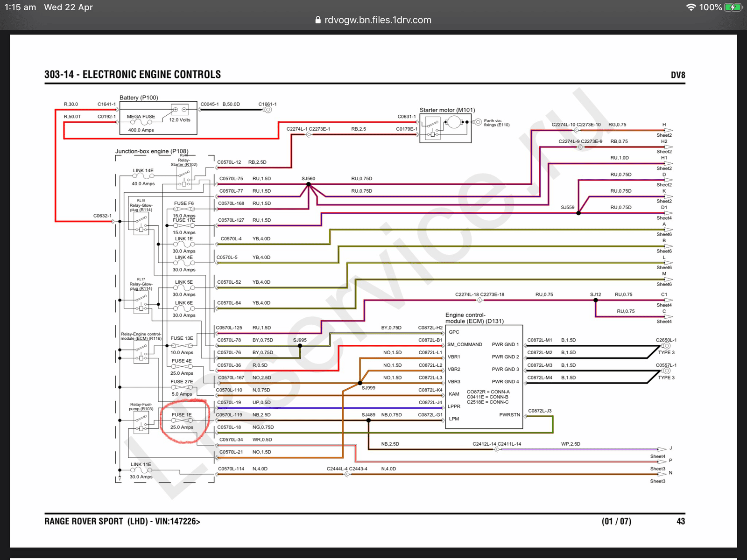
Task: Tap the SJ995 splice label
Action: (300, 340)
